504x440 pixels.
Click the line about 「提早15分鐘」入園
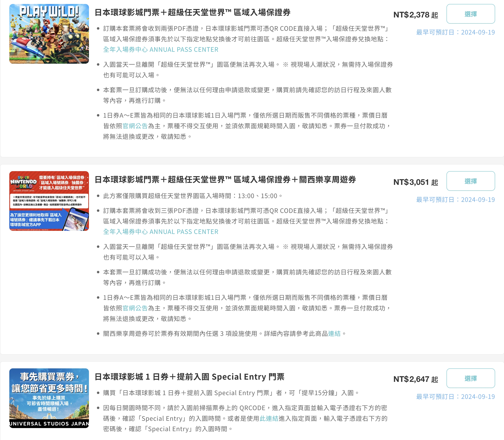click(231, 393)
